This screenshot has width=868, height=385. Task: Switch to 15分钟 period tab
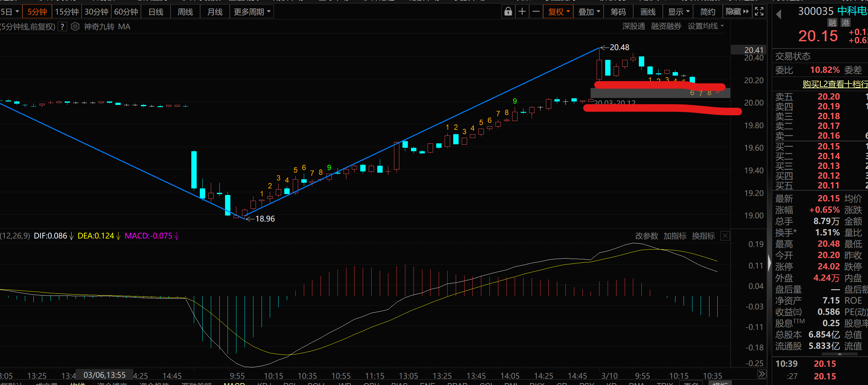(x=67, y=12)
